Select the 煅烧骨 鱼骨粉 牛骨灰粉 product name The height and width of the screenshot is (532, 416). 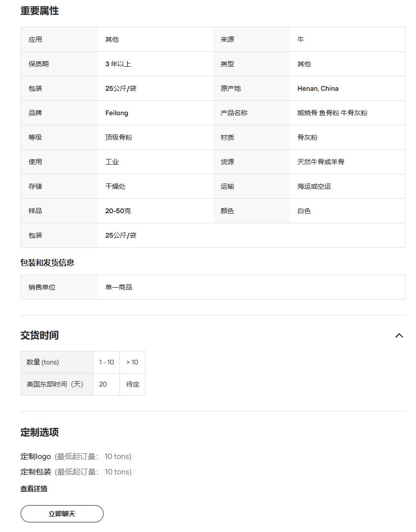332,113
